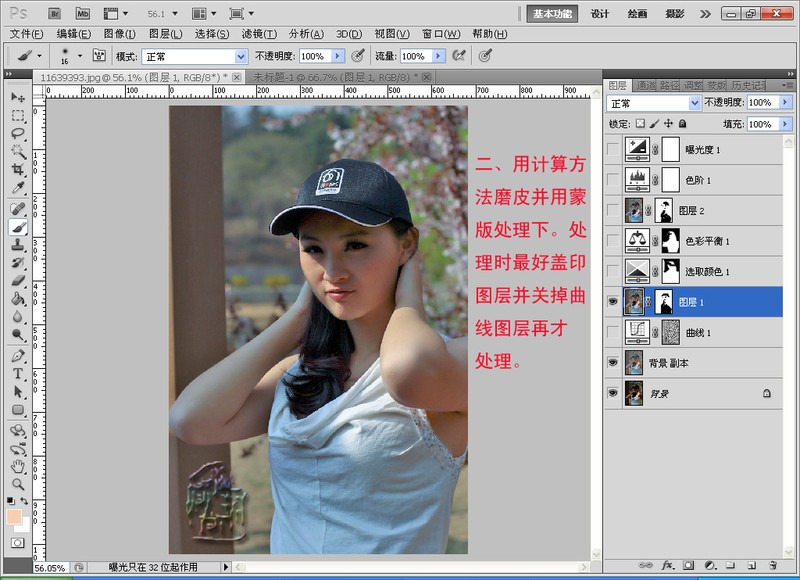
Task: Switch to the 未标题-1 document tab
Action: click(337, 77)
